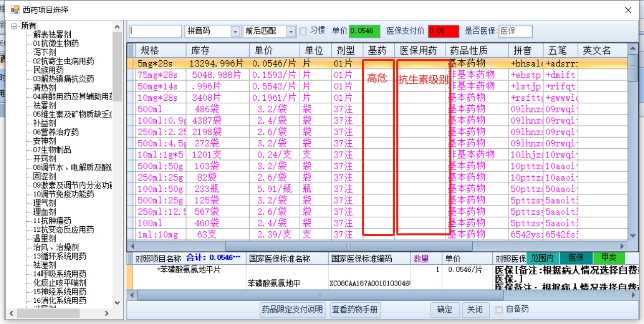Screen dimensions: 644x324
Task: Click stock cell 13294.996片
Action: click(x=217, y=63)
